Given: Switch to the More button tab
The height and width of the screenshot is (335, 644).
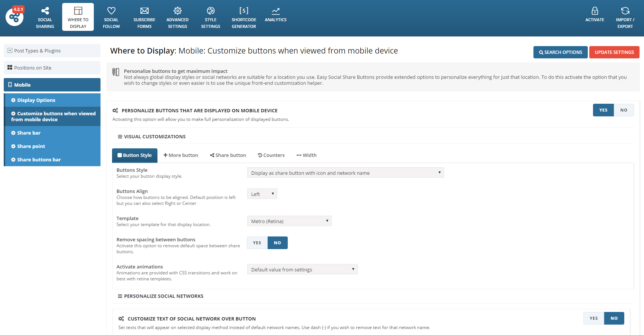Looking at the screenshot, I should [181, 155].
